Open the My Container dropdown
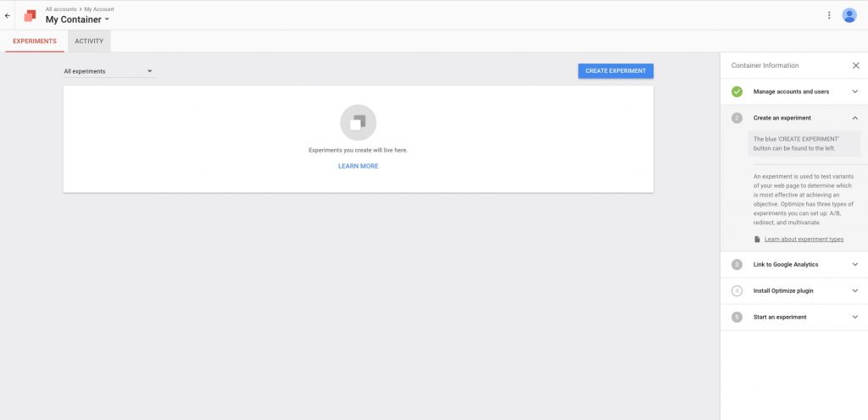868x420 pixels. [77, 19]
